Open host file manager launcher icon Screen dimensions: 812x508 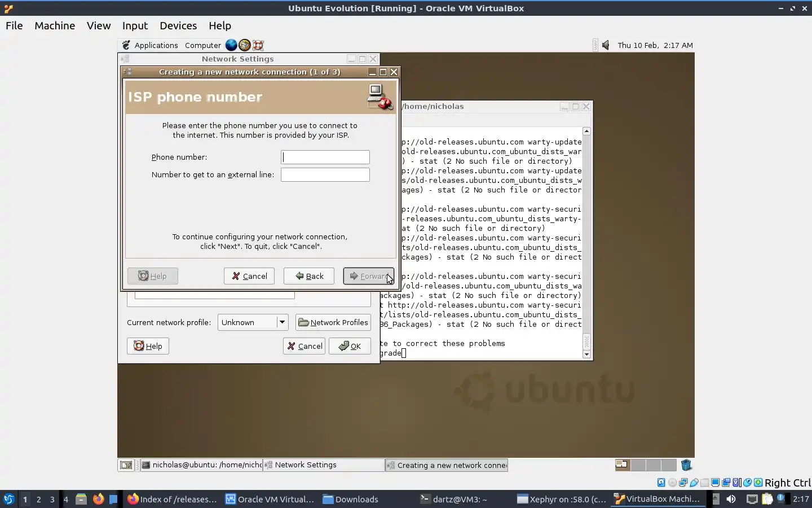(81, 499)
